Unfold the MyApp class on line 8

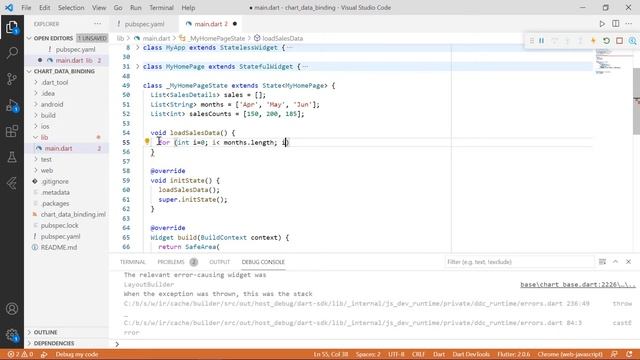pyautogui.click(x=138, y=48)
